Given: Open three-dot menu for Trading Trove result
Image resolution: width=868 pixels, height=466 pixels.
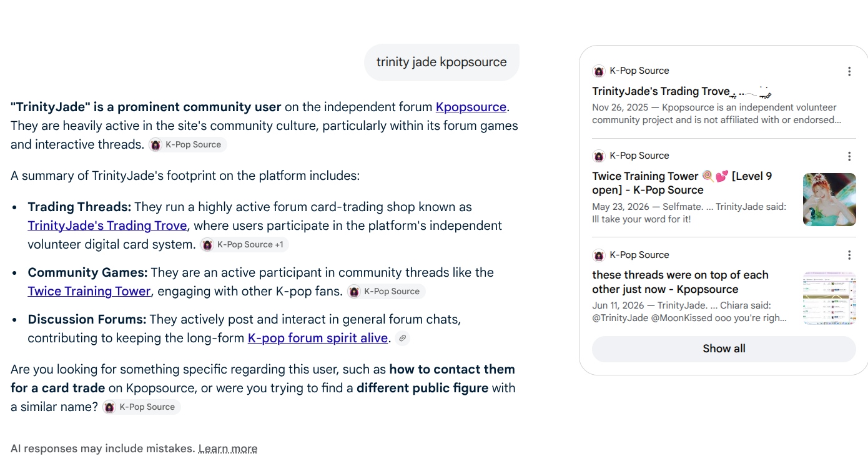Looking at the screenshot, I should pyautogui.click(x=849, y=71).
